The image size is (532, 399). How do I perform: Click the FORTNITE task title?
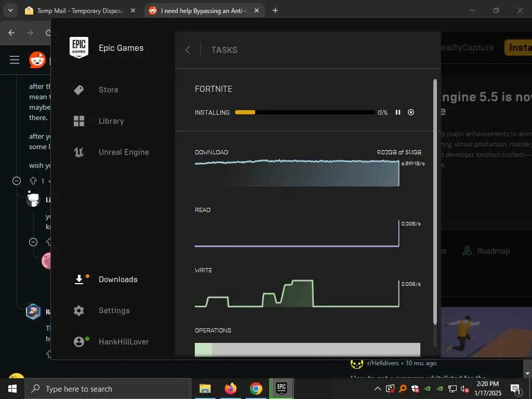214,89
